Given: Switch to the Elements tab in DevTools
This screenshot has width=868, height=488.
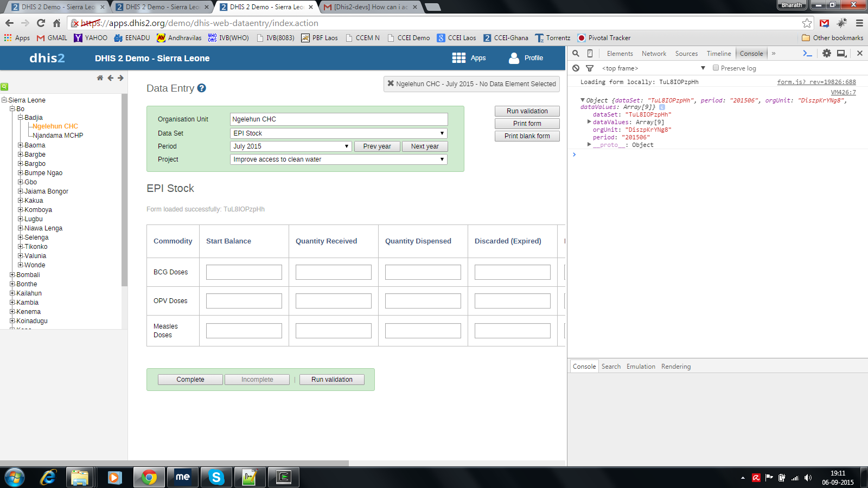Looking at the screenshot, I should coord(620,54).
